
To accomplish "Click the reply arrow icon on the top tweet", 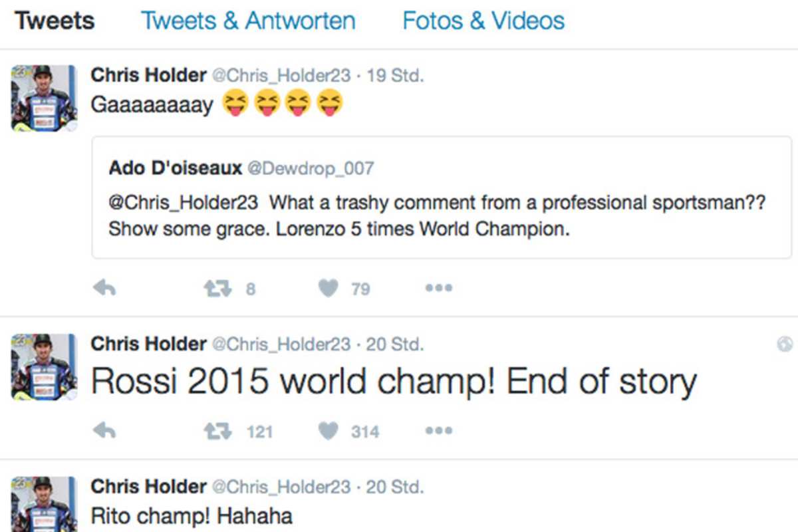I will [x=104, y=287].
